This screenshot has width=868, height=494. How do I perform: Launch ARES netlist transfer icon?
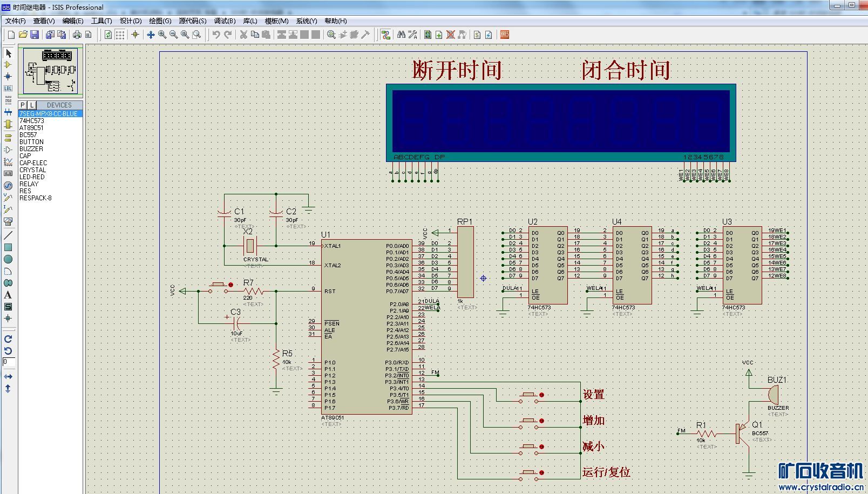505,35
